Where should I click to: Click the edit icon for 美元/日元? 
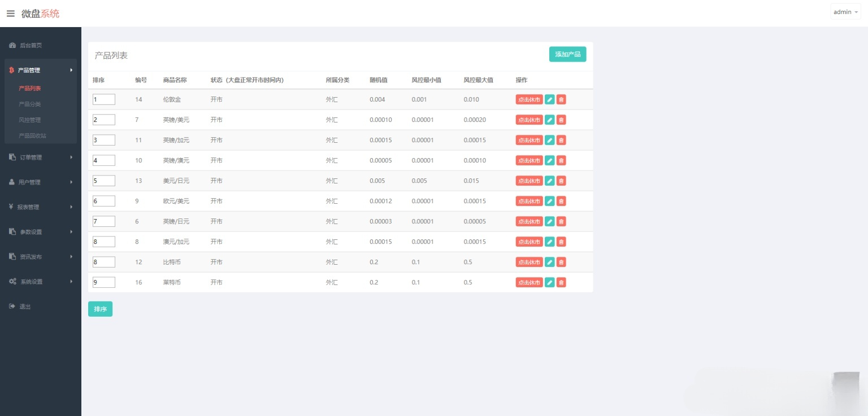click(549, 181)
